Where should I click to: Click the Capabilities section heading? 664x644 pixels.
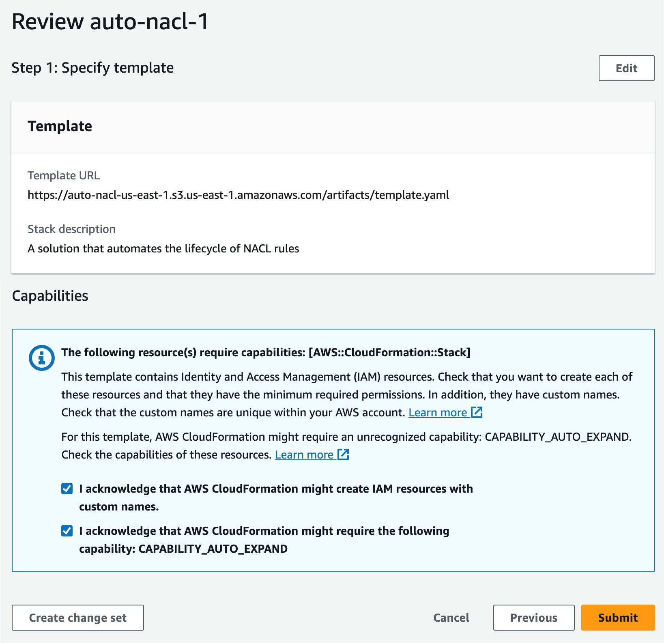(x=50, y=295)
